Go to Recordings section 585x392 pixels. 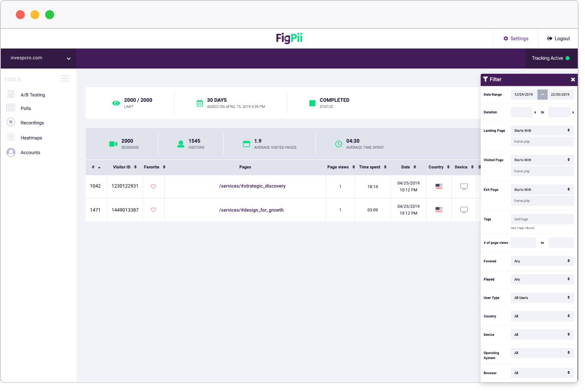[32, 123]
